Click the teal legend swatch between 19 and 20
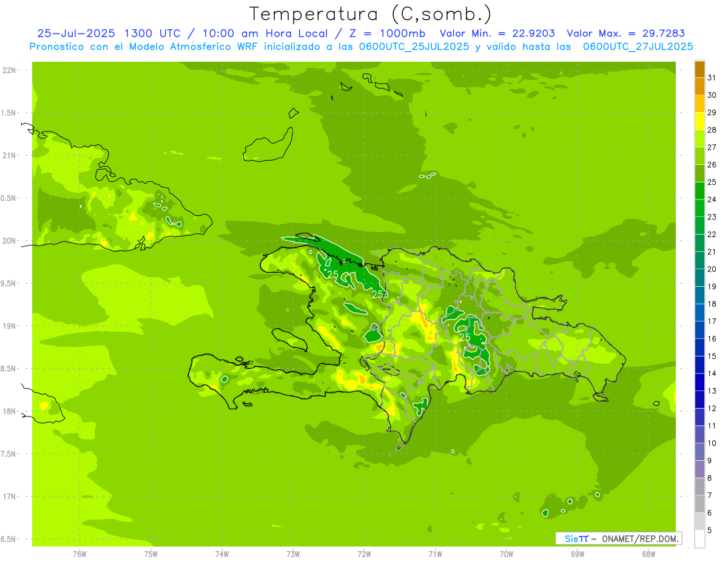Image resolution: width=728 pixels, height=562 pixels. (699, 278)
